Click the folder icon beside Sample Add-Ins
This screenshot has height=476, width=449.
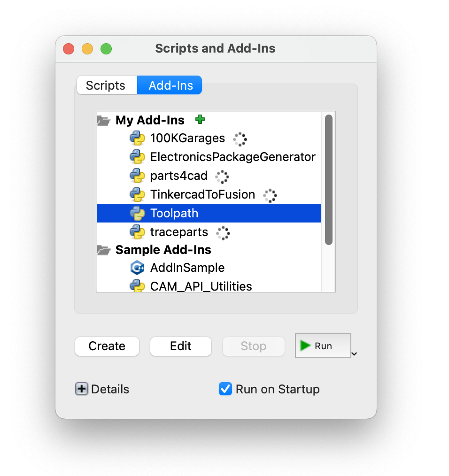(x=104, y=250)
